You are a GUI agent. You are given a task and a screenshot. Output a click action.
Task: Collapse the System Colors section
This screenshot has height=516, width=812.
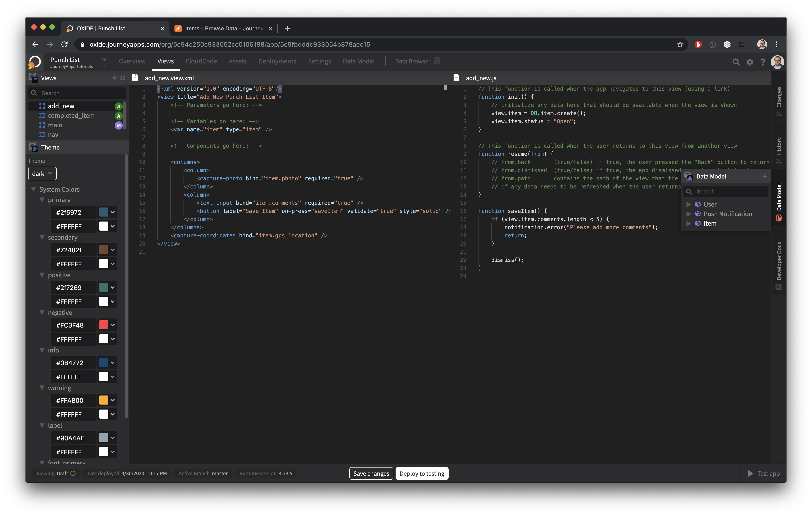(33, 189)
